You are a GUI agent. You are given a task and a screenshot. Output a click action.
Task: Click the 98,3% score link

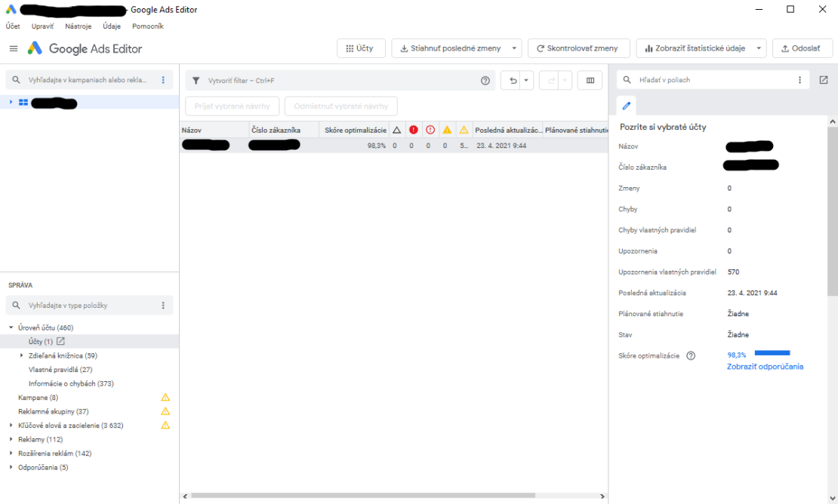736,355
